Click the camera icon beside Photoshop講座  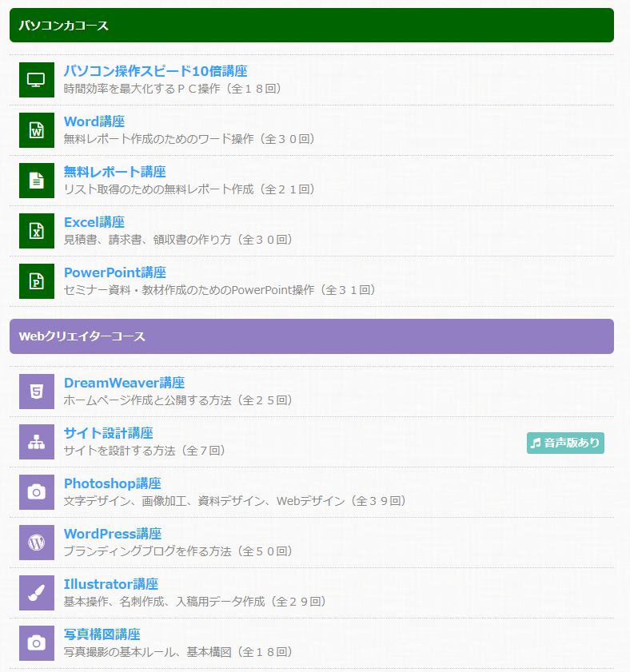37,492
